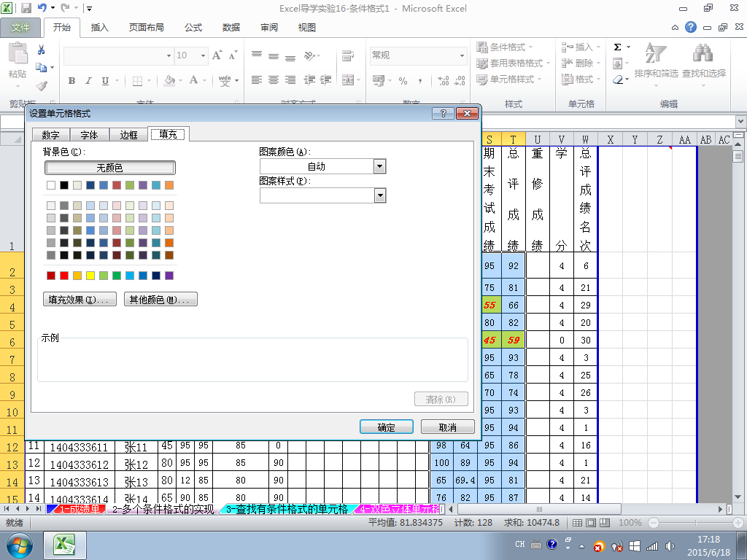Viewport: 747px width, 560px height.
Task: Toggle Italic formatting button
Action: tap(88, 80)
